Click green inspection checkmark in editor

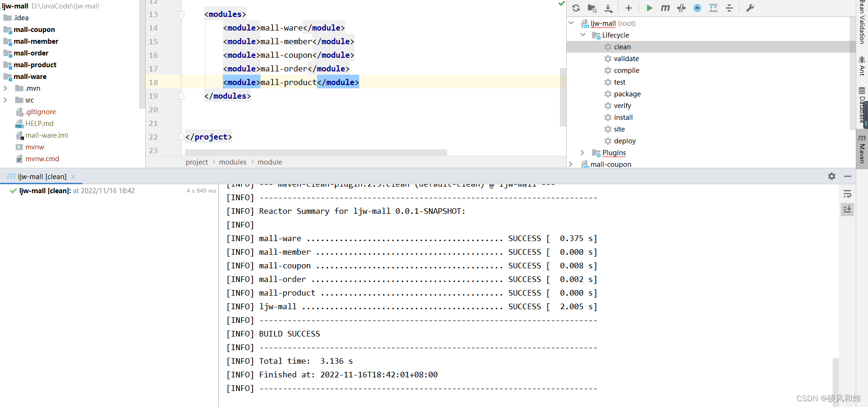561,3
